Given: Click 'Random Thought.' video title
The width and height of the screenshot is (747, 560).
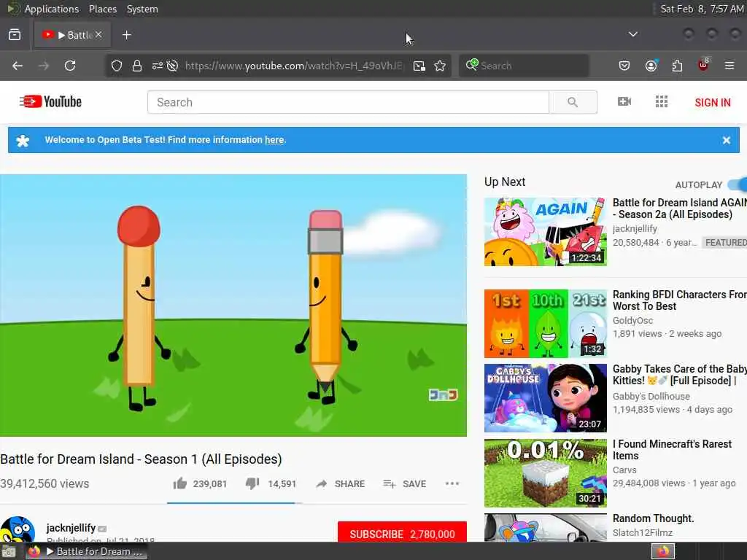Looking at the screenshot, I should coord(653,518).
